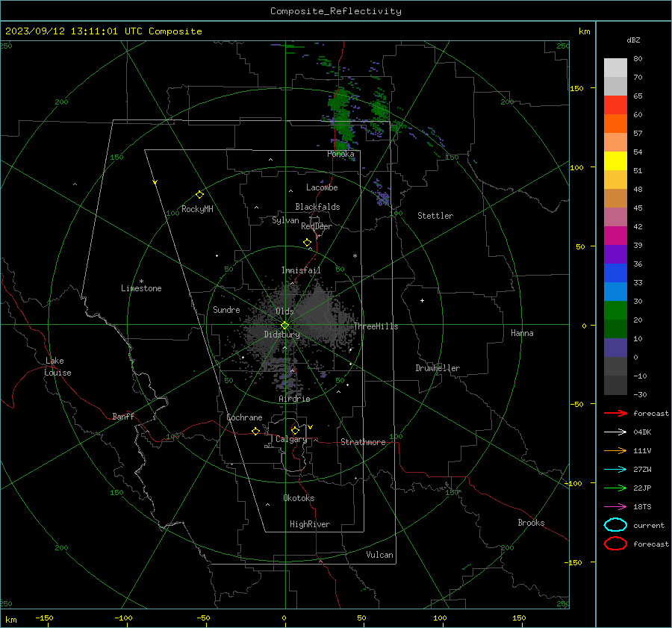
Task: Select the orange 111V arrow icon
Action: [x=615, y=450]
